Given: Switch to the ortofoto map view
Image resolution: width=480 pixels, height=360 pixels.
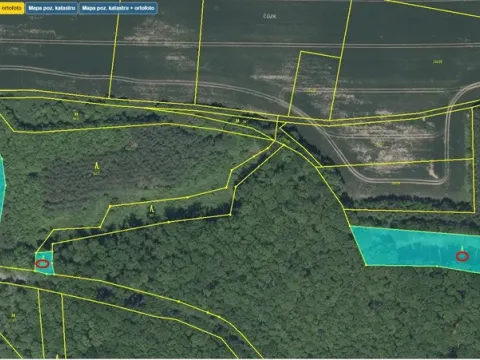Looking at the screenshot, I should [12, 8].
